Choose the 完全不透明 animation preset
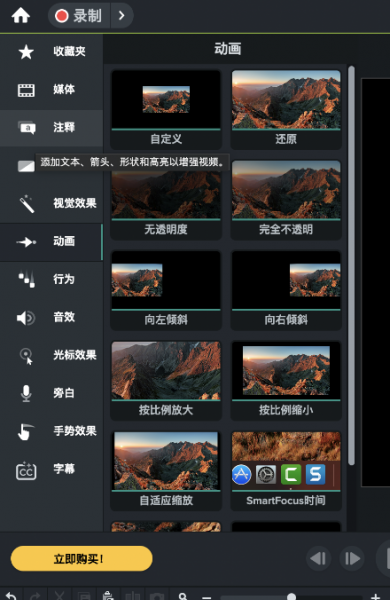The image size is (390, 600). (x=286, y=200)
